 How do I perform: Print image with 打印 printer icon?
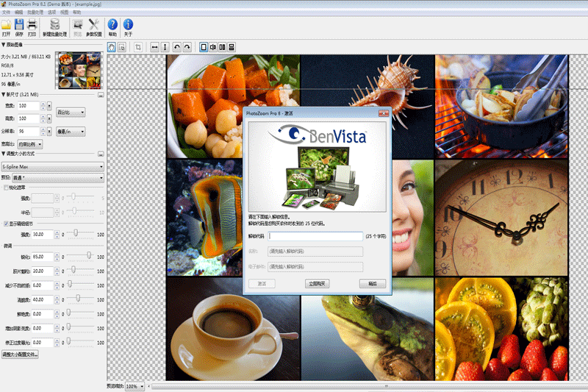tap(32, 27)
